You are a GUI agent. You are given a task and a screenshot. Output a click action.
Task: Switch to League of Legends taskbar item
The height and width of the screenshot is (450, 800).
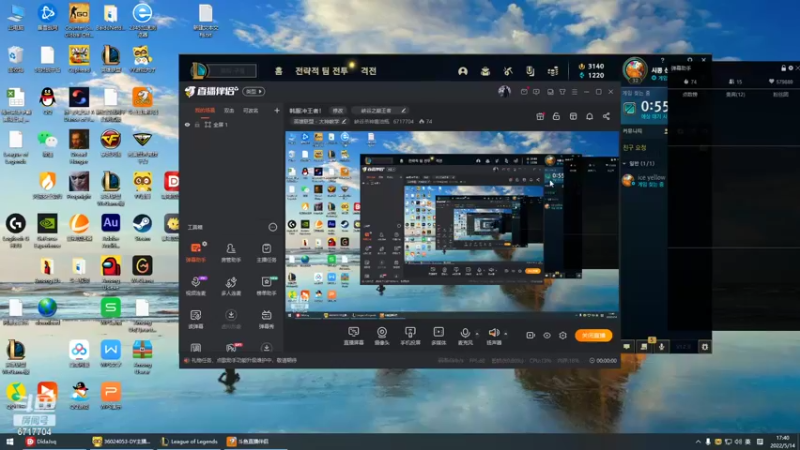pyautogui.click(x=190, y=441)
